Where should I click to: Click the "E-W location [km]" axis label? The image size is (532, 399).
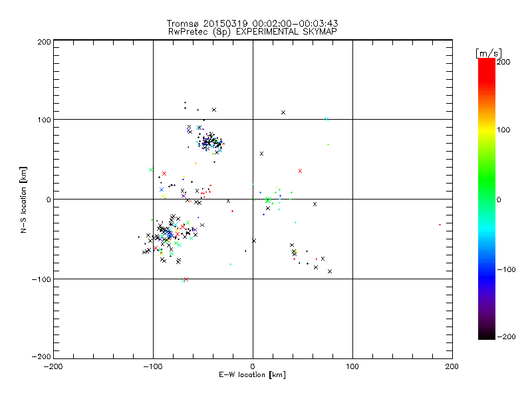pos(252,375)
